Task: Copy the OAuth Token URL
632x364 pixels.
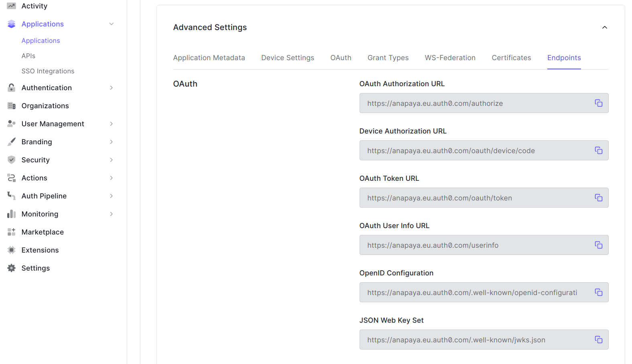Action: click(598, 198)
